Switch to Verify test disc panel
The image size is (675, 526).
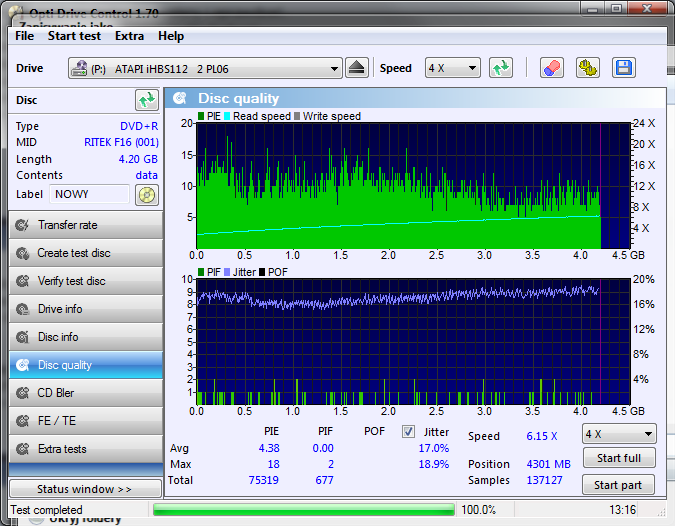pyautogui.click(x=86, y=281)
